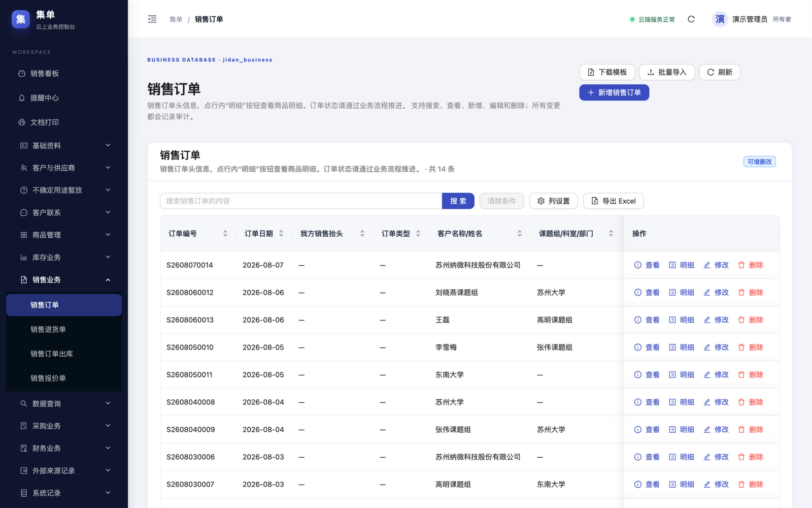Viewport: 812px width, 508px height.
Task: Expand the 基础资料 sidebar group
Action: tap(64, 146)
